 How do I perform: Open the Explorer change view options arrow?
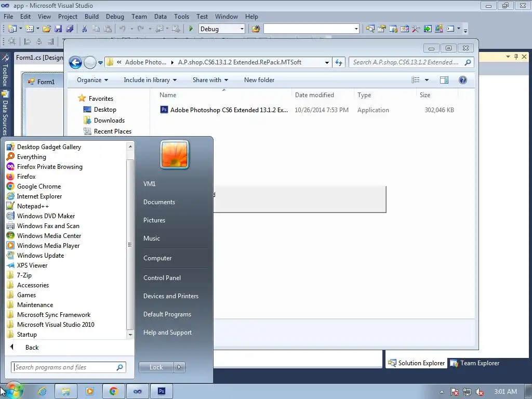[x=427, y=80]
